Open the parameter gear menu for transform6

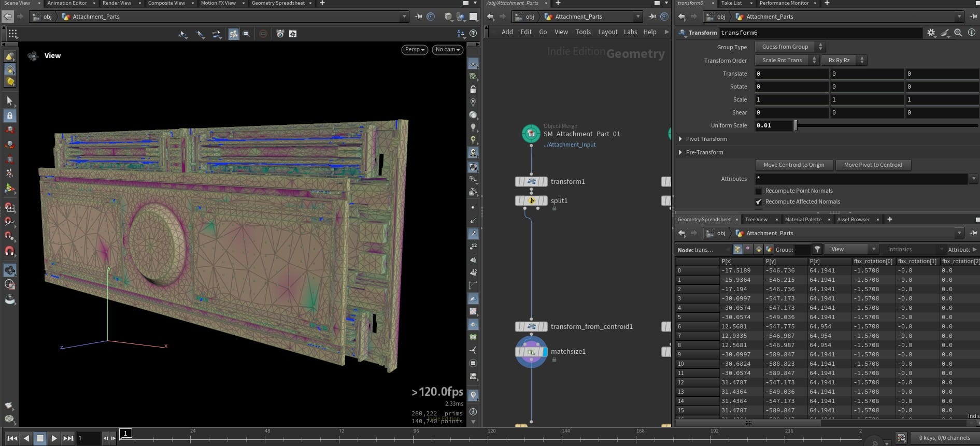tap(931, 33)
